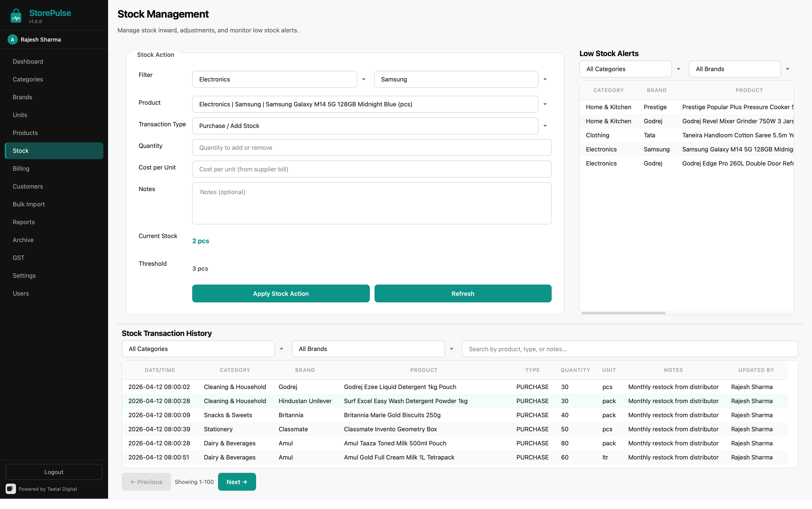Click the Taatal Digital logo icon
This screenshot has width=812, height=509.
pos(11,489)
